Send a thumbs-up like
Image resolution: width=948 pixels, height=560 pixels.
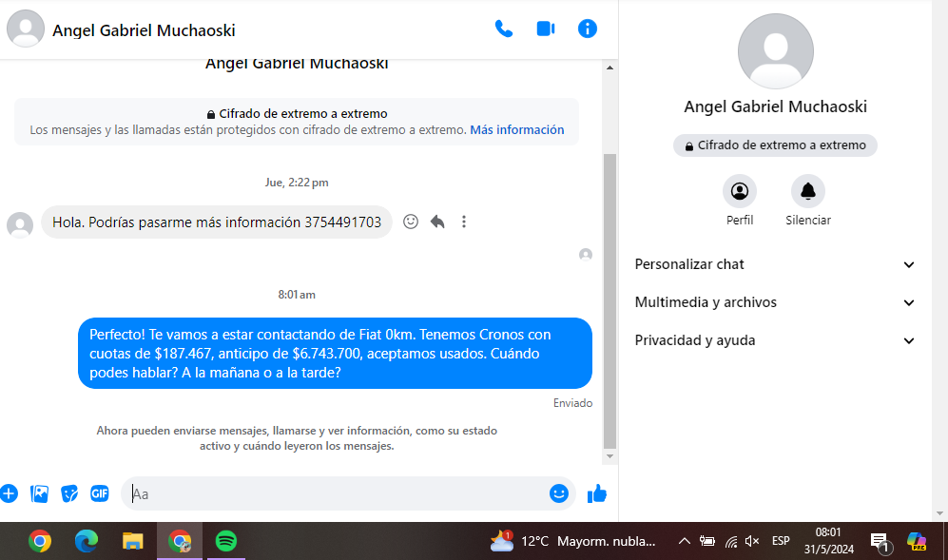pyautogui.click(x=597, y=493)
